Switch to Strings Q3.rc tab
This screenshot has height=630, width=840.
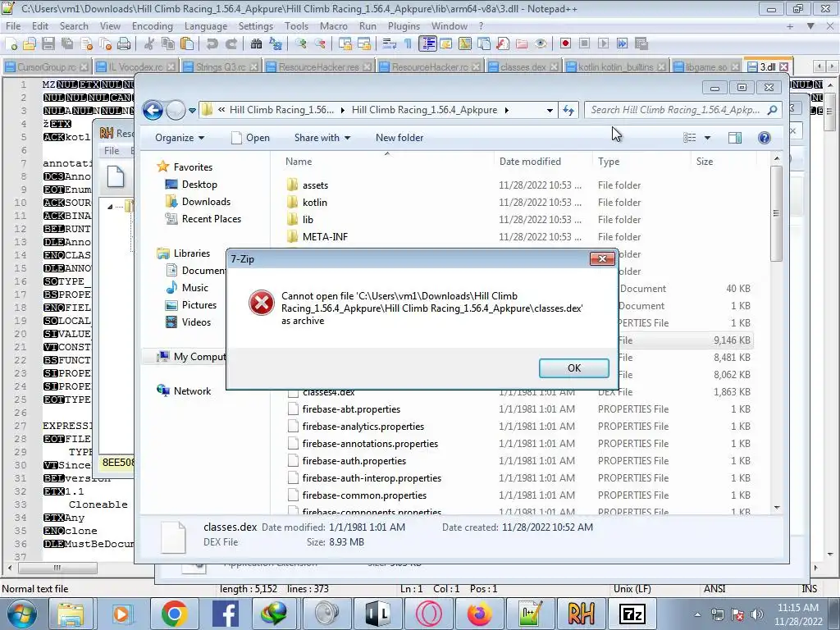pyautogui.click(x=220, y=67)
